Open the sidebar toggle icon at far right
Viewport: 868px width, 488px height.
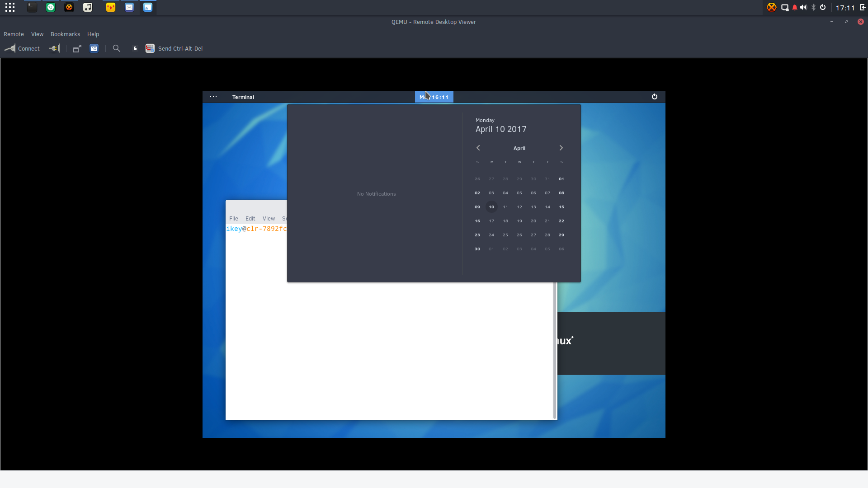[x=863, y=7]
